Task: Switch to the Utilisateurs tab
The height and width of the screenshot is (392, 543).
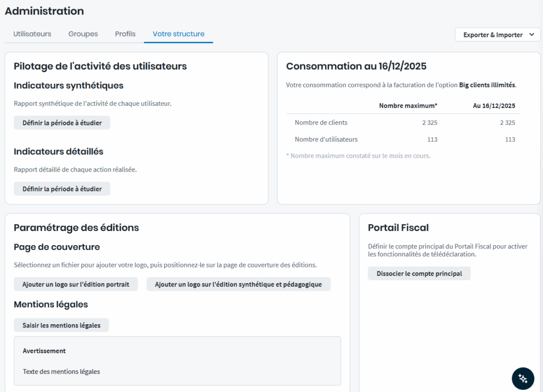Action: [x=32, y=34]
